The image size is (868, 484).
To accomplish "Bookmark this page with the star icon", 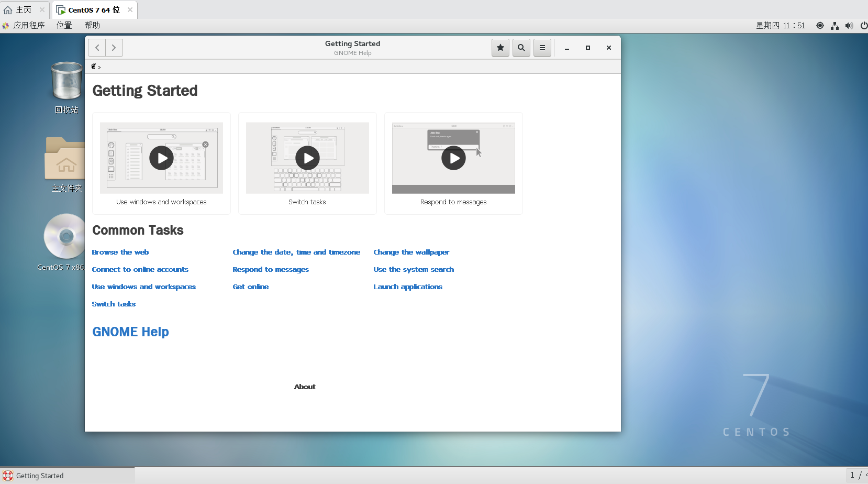I will pyautogui.click(x=500, y=48).
